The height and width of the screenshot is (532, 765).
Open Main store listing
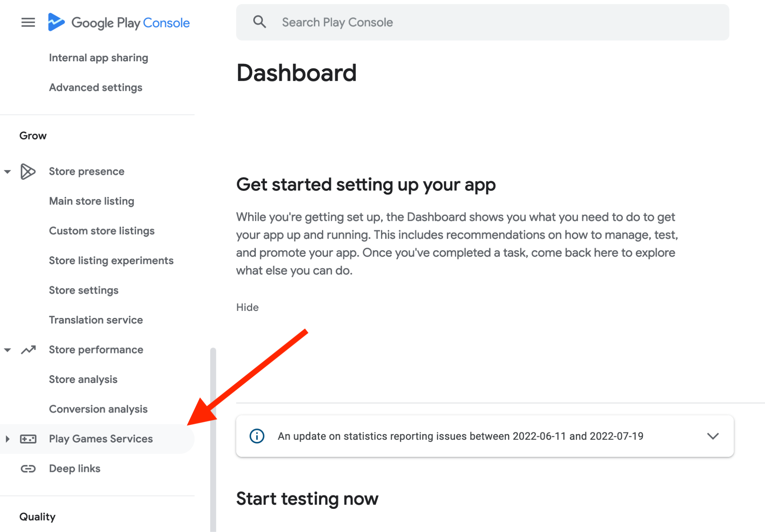pos(92,201)
